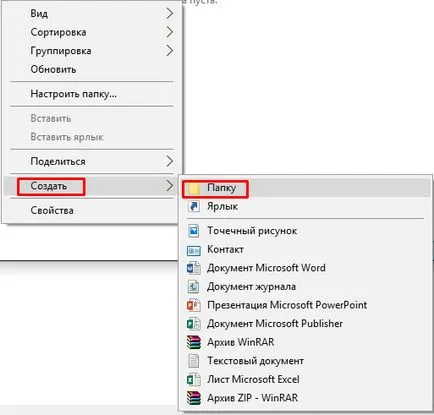Choose Архив ZIP - WinRAR entry
434x415 pixels.
tap(306, 398)
